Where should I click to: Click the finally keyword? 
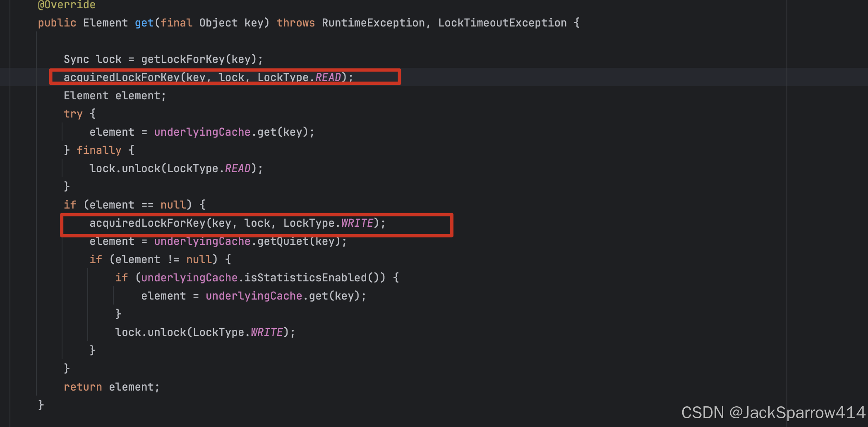point(99,150)
